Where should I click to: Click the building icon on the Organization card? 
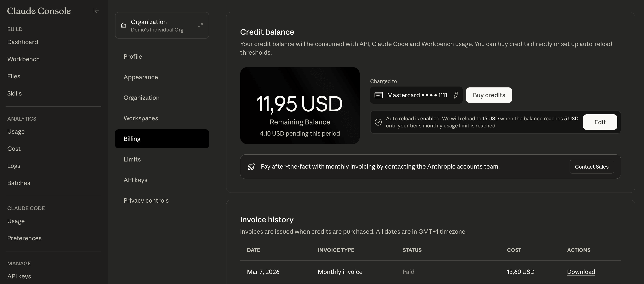coord(123,25)
